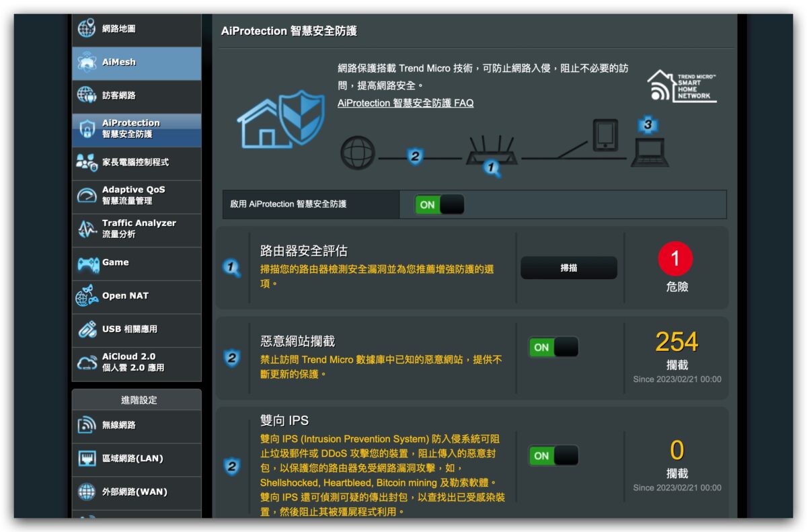Click the Traffic Analyzer waveform icon

tap(87, 229)
